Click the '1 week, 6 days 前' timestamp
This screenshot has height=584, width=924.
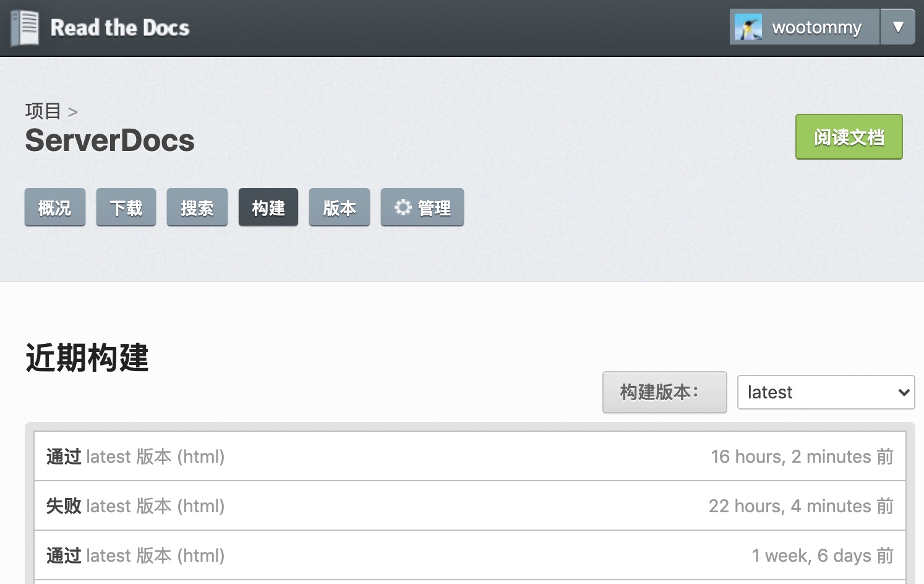tap(823, 556)
